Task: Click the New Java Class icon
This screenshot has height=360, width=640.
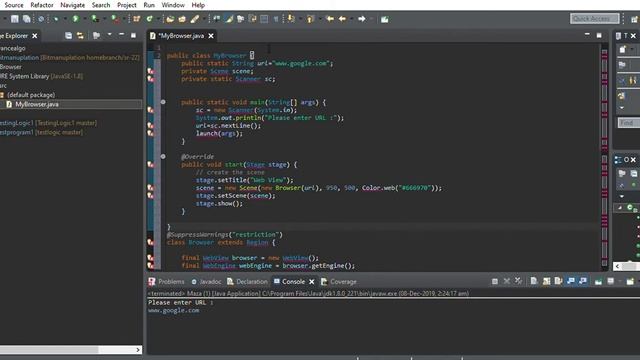Action: (x=149, y=19)
